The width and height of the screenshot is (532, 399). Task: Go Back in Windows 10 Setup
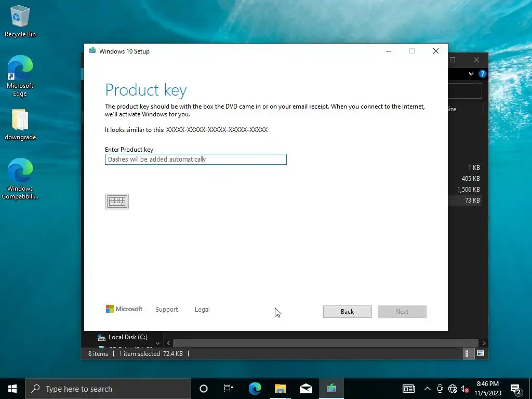point(347,312)
